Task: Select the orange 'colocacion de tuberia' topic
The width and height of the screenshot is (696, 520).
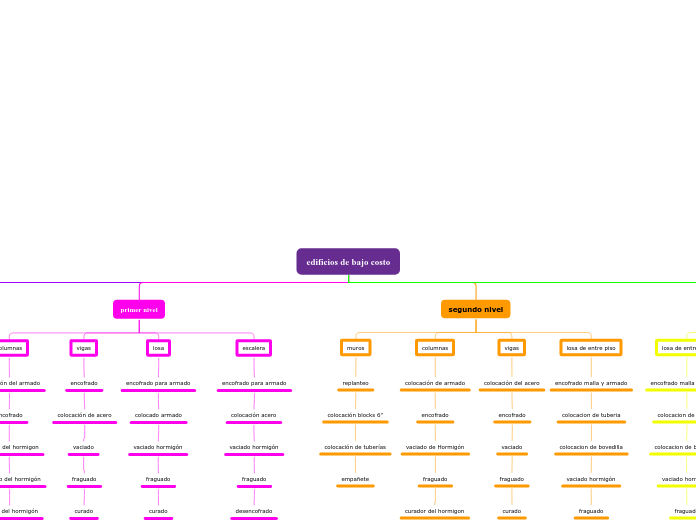Action: [591, 415]
